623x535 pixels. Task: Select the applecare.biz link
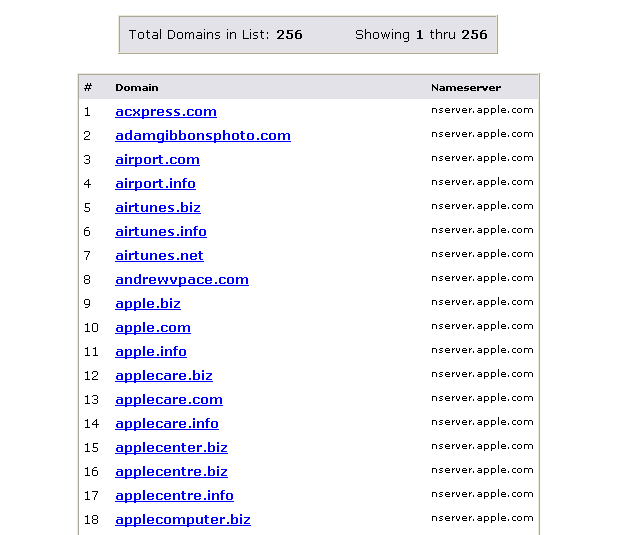tap(163, 376)
